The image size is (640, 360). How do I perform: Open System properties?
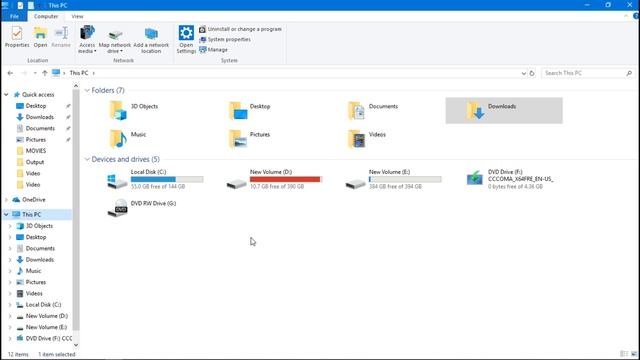click(225, 40)
